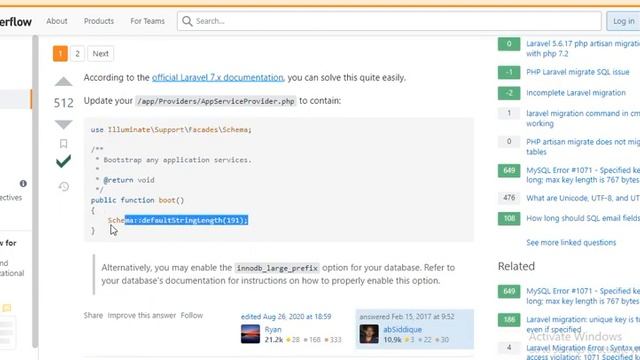Viewport: 640px width, 360px height.
Task: Open laravel migration command in cmd question
Action: 583,118
